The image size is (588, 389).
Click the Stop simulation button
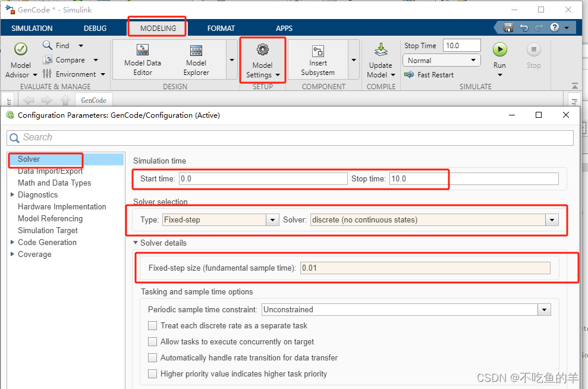[534, 55]
